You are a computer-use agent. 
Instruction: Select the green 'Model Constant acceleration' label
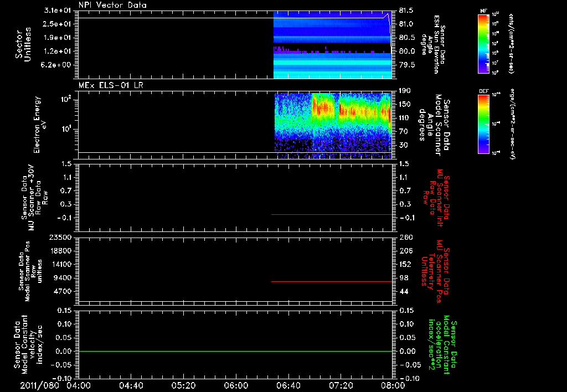point(442,344)
